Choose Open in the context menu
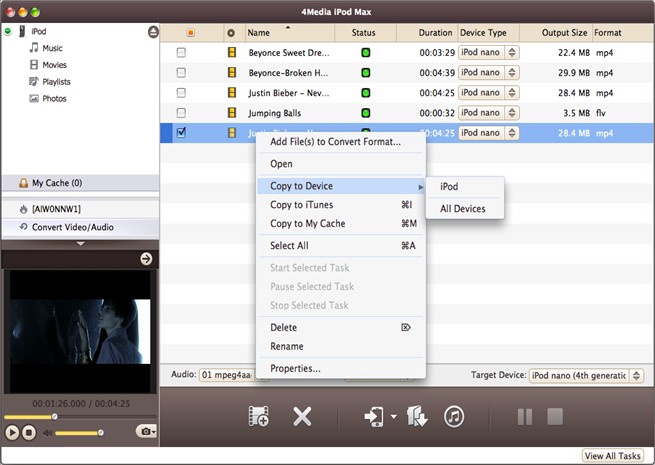This screenshot has width=655, height=465. click(x=341, y=164)
